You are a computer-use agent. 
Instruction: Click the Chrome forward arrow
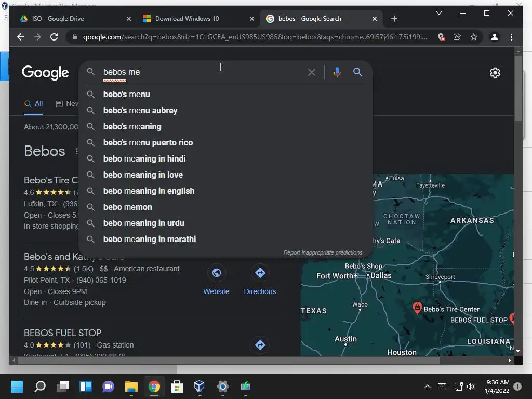pyautogui.click(x=37, y=37)
